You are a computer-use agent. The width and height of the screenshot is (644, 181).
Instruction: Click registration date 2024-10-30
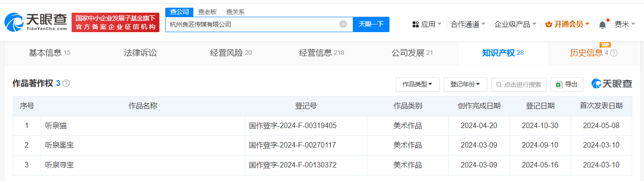click(540, 126)
